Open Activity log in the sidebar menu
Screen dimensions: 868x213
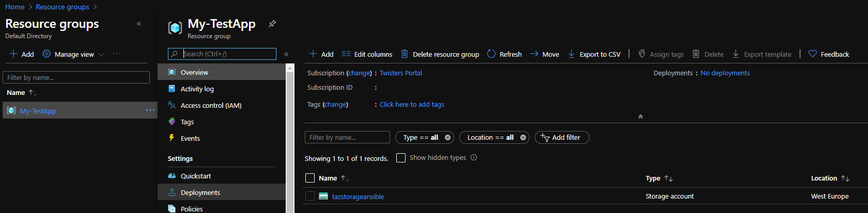point(197,89)
